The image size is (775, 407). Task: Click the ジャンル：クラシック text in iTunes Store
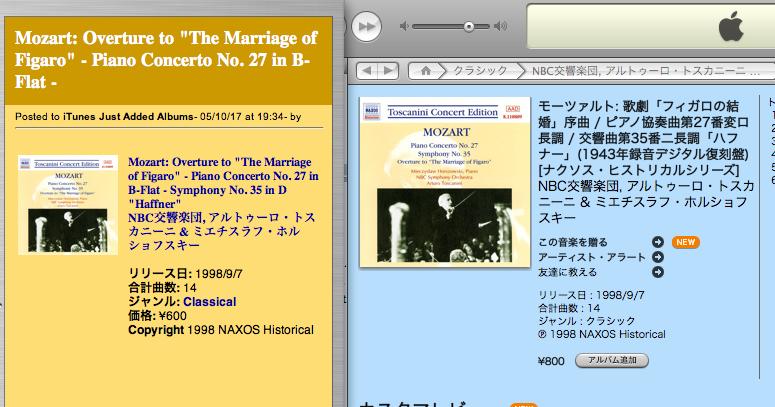tap(586, 320)
